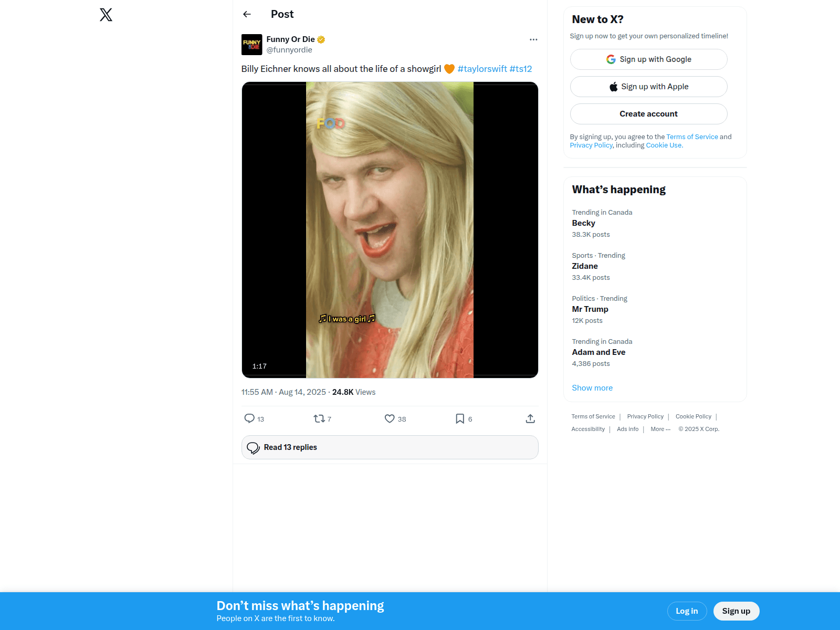Click the @funnyordie handle

pos(289,50)
